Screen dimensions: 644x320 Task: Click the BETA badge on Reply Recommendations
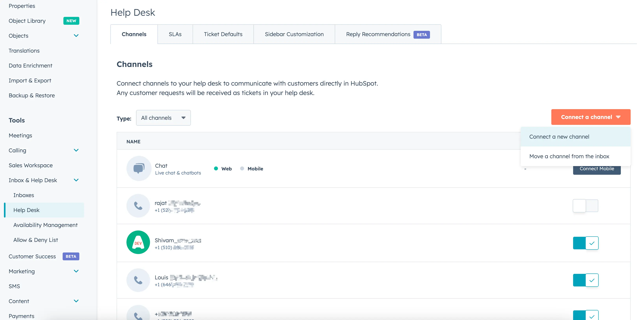[x=422, y=35]
